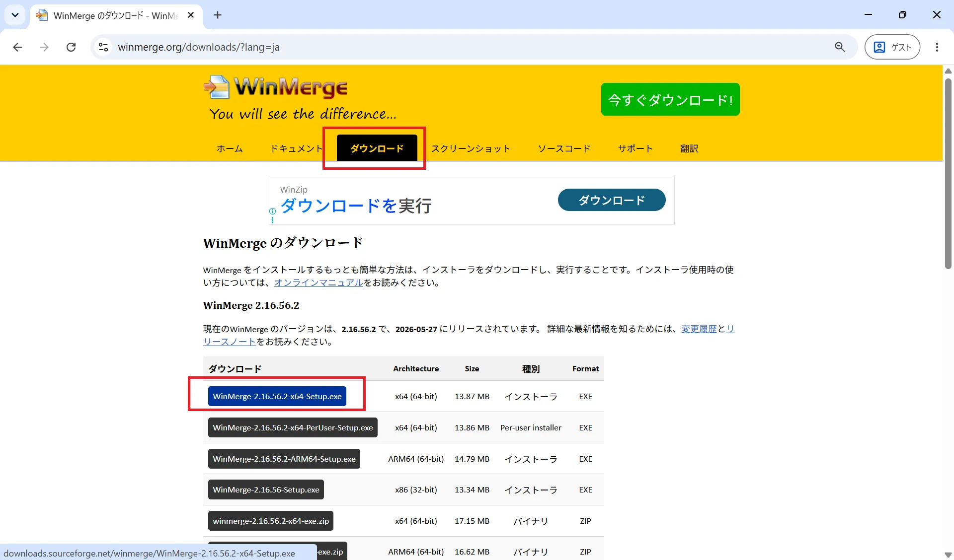Expand the tab search dropdown

15,15
